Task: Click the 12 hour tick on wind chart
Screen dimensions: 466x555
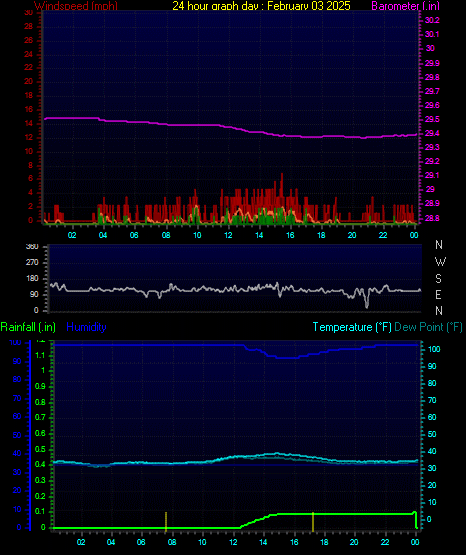Action: click(228, 235)
